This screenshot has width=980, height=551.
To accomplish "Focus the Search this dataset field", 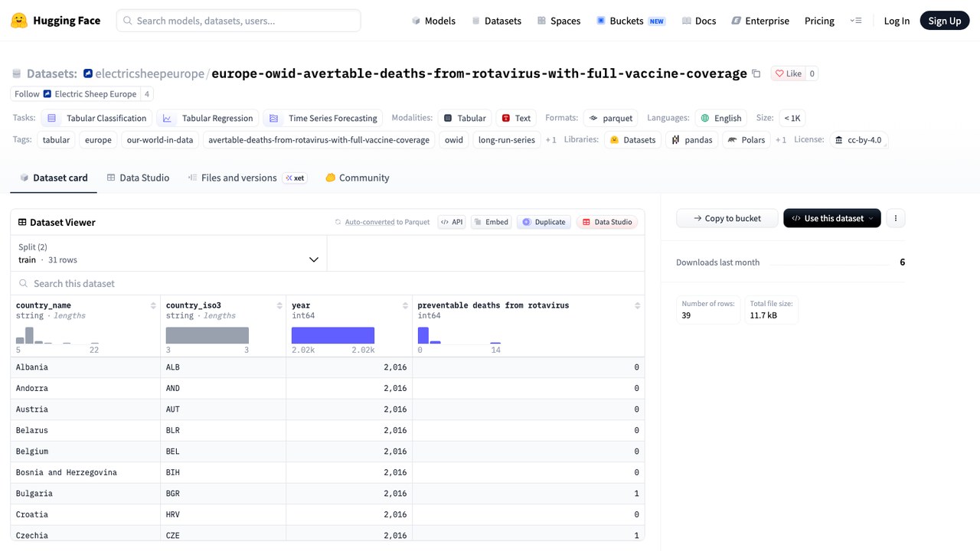I will [328, 283].
